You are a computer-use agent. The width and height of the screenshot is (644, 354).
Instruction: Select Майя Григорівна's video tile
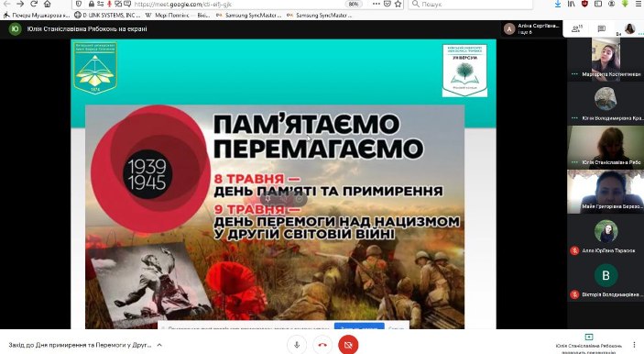(606, 192)
